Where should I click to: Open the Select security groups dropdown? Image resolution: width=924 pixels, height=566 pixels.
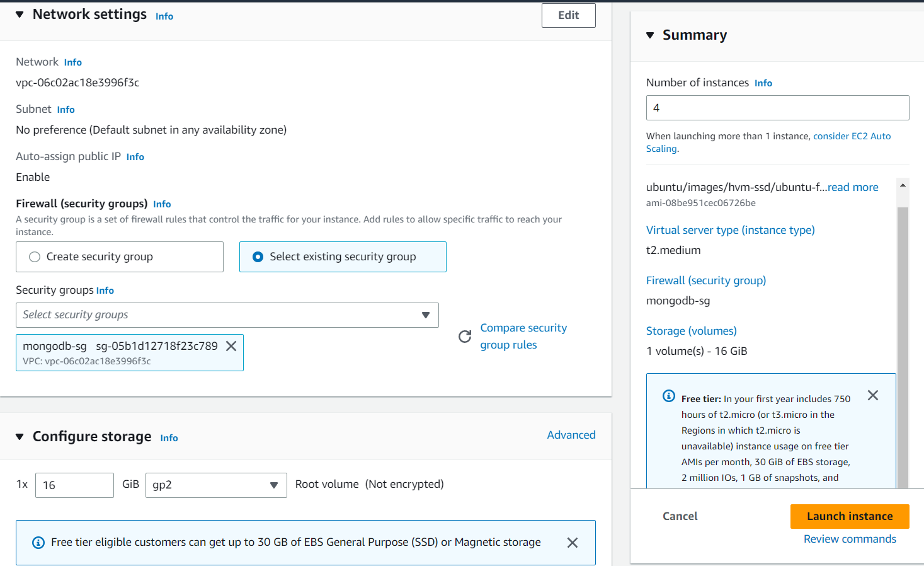click(227, 315)
